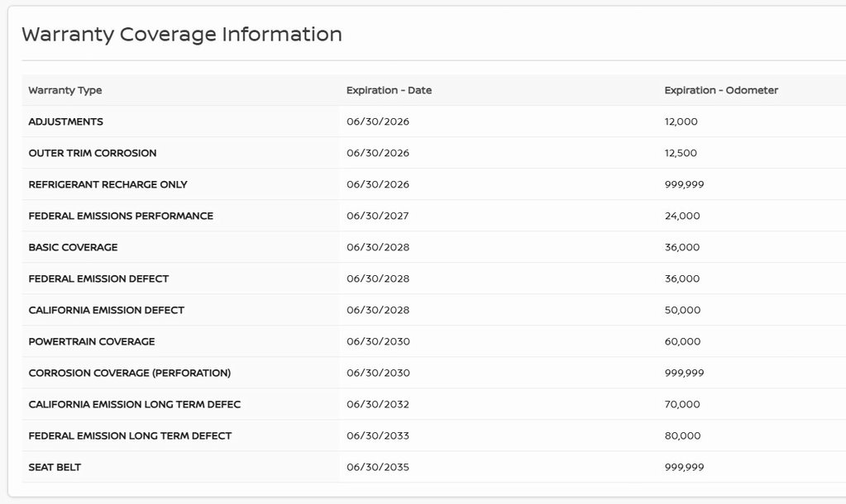Select CORROSION COVERAGE (PERFORATION) entry
Viewport: 846px width, 504px height.
(x=130, y=373)
